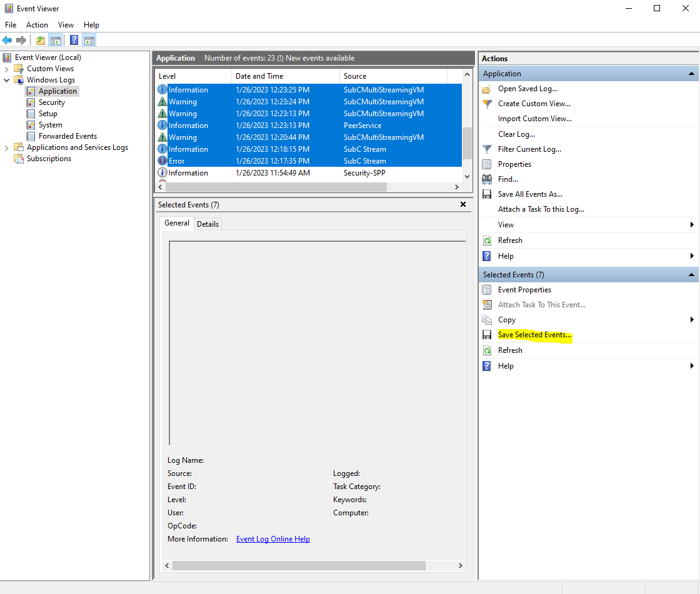
Task: Click the blue Back arrow in toolbar
Action: (x=7, y=41)
